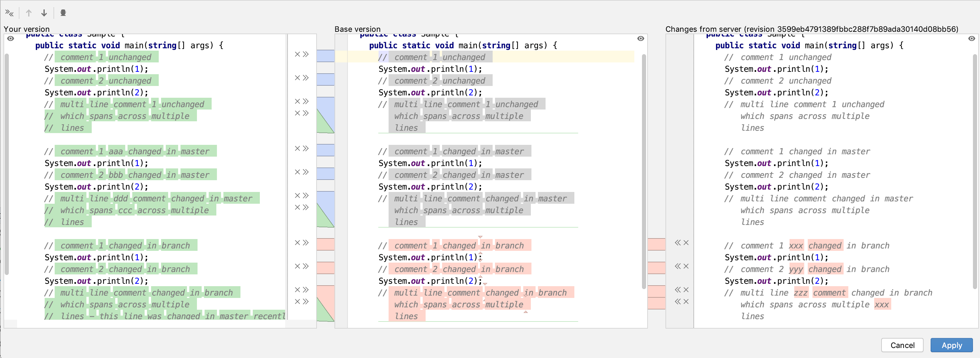Click the apply non-conflicting changes icon

9,13
